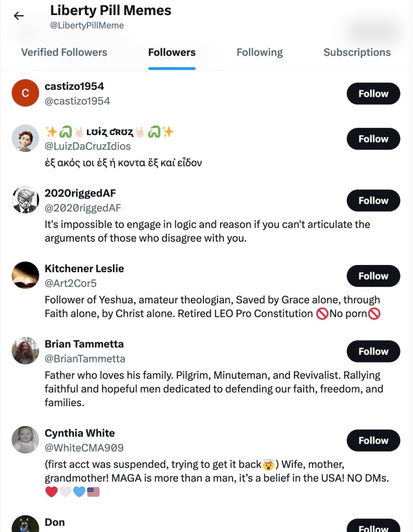Switch to the Following tab
Image resolution: width=413 pixels, height=532 pixels.
coord(260,52)
